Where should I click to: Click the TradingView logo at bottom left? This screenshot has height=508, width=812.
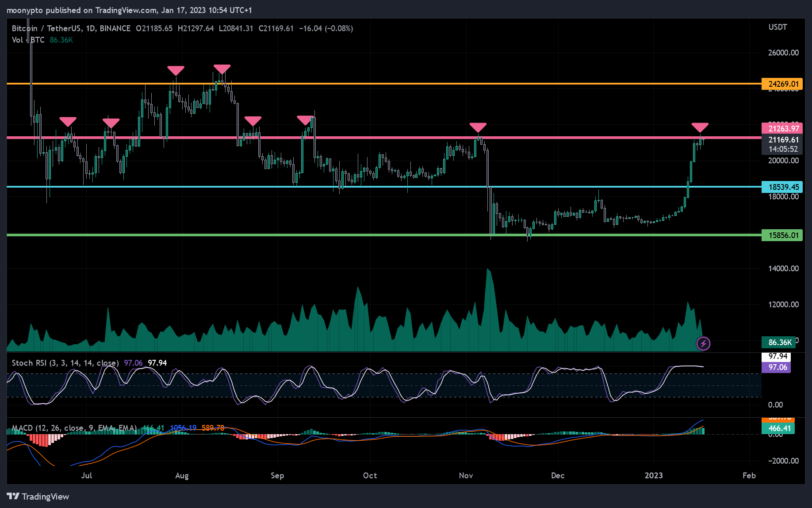coord(38,496)
